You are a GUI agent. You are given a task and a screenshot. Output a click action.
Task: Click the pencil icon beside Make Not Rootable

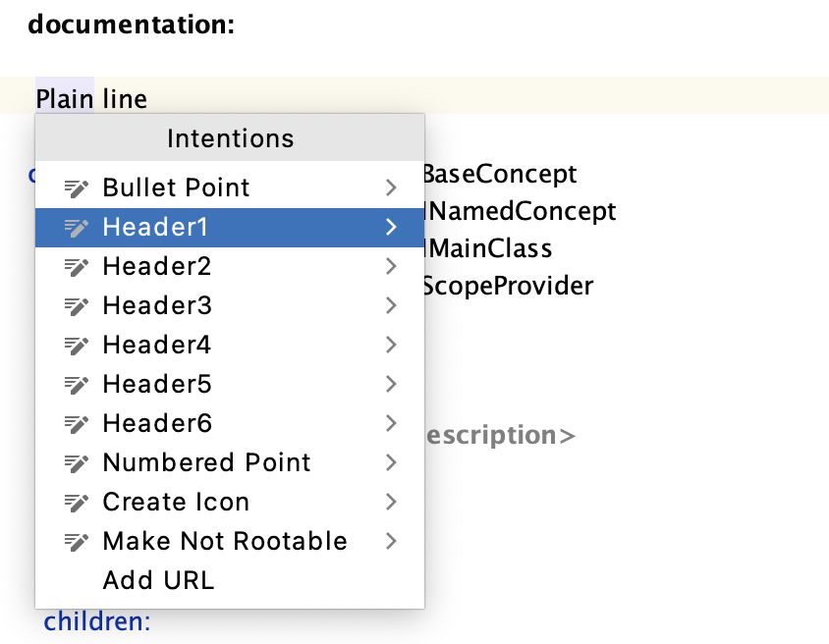click(78, 541)
